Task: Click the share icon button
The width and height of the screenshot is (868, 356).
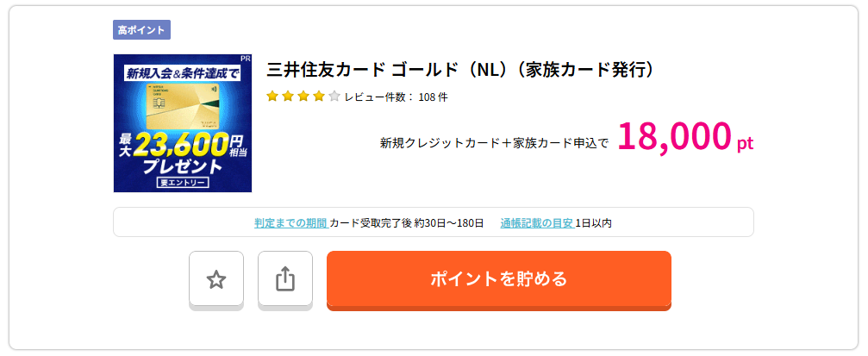Action: pyautogui.click(x=285, y=279)
